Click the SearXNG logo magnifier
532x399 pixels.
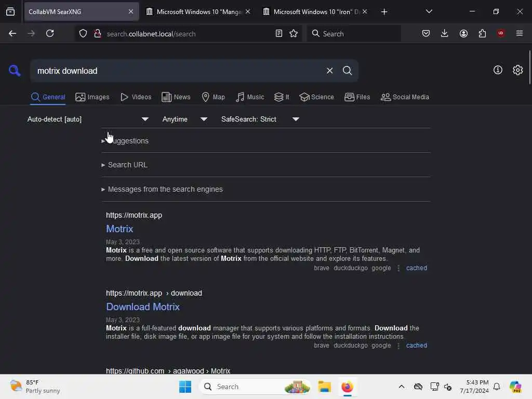click(x=15, y=71)
